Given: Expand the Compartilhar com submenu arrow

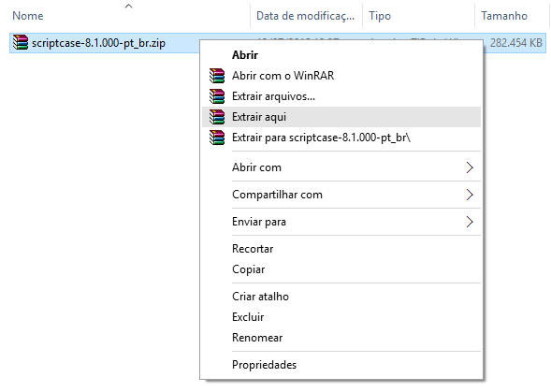Looking at the screenshot, I should (x=470, y=195).
